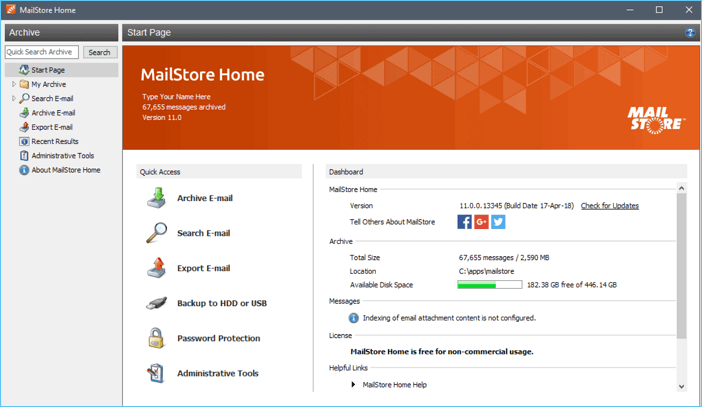Screen dimensions: 702x407
Task: Click the Start Page icon in sidebar
Action: (x=24, y=70)
